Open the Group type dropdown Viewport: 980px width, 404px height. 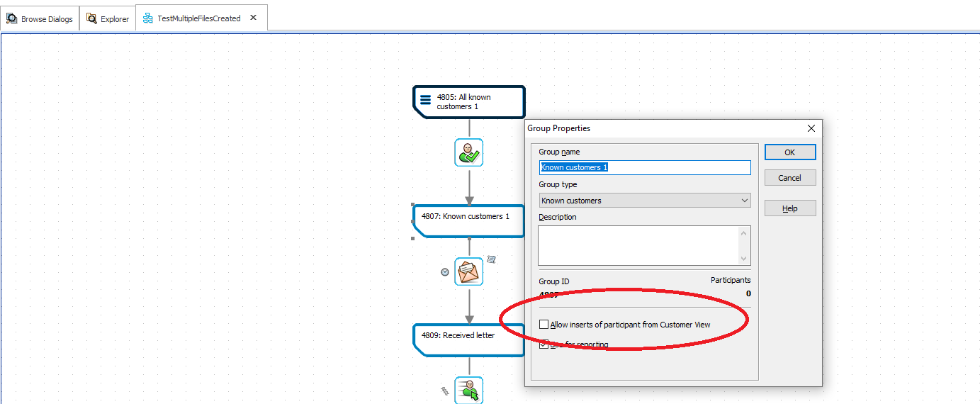(x=644, y=201)
